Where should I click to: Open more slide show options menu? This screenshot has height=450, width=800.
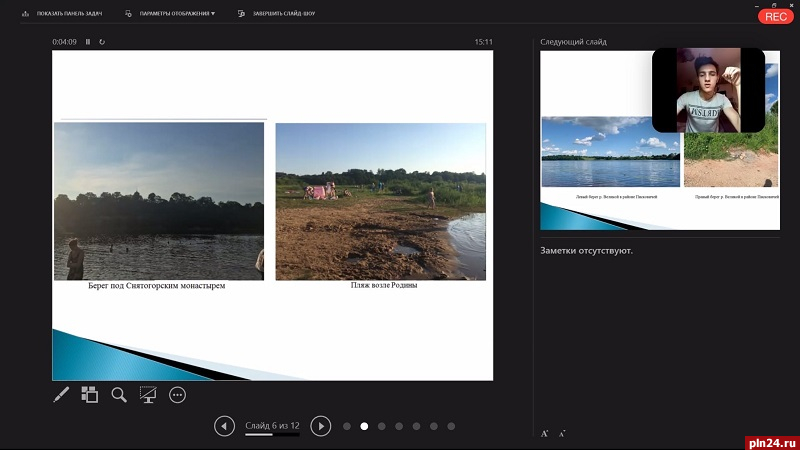(178, 395)
